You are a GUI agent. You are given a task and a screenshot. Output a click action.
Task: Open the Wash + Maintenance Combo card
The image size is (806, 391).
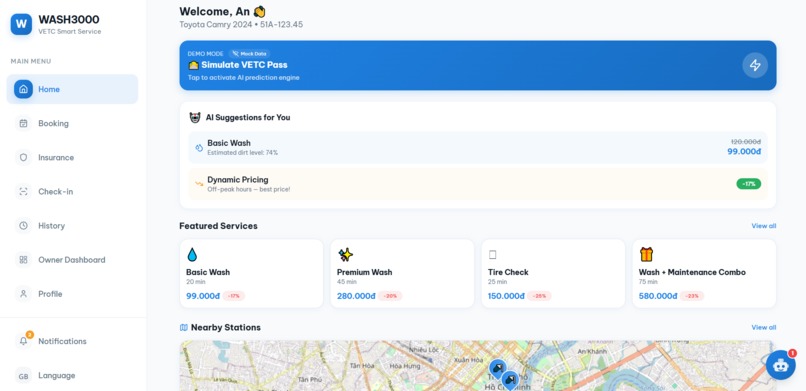tap(704, 273)
